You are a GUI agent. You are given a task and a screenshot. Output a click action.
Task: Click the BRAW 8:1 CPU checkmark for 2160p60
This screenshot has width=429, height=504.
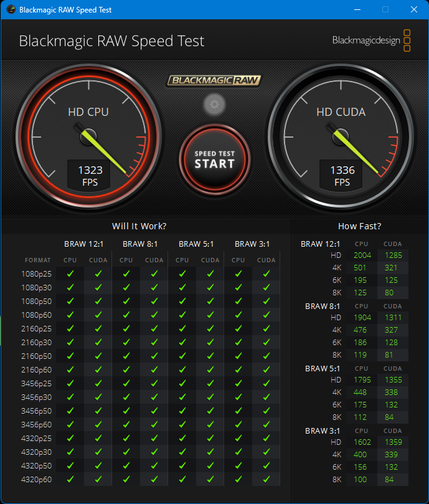click(x=126, y=369)
